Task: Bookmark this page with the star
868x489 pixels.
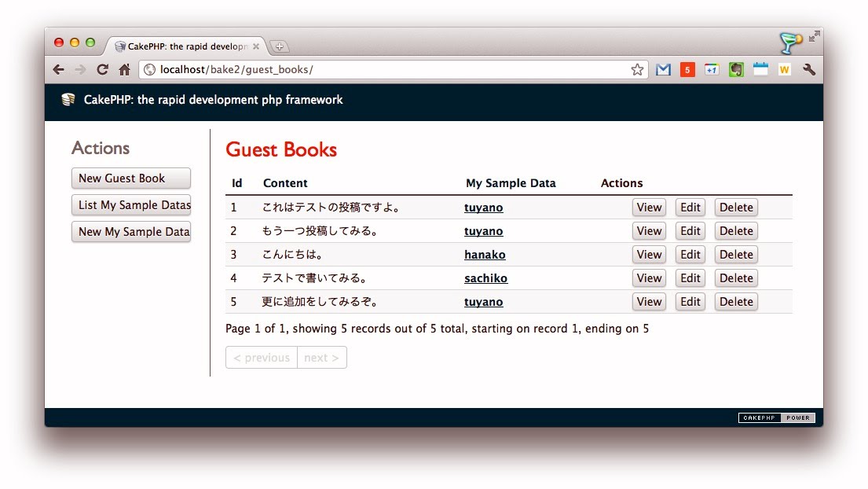Action: (x=637, y=70)
